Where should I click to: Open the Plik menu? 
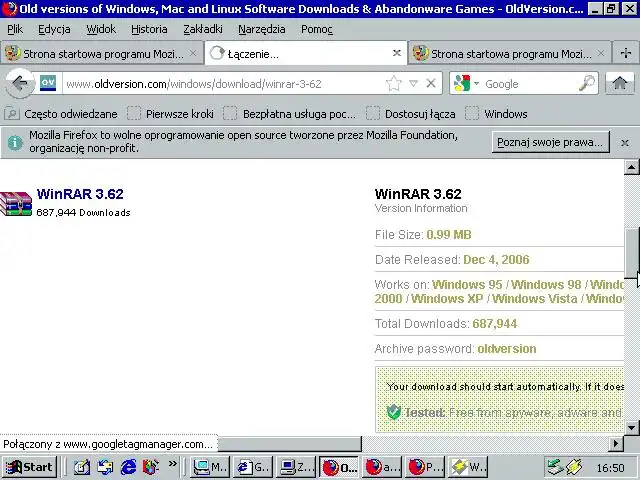click(x=15, y=29)
